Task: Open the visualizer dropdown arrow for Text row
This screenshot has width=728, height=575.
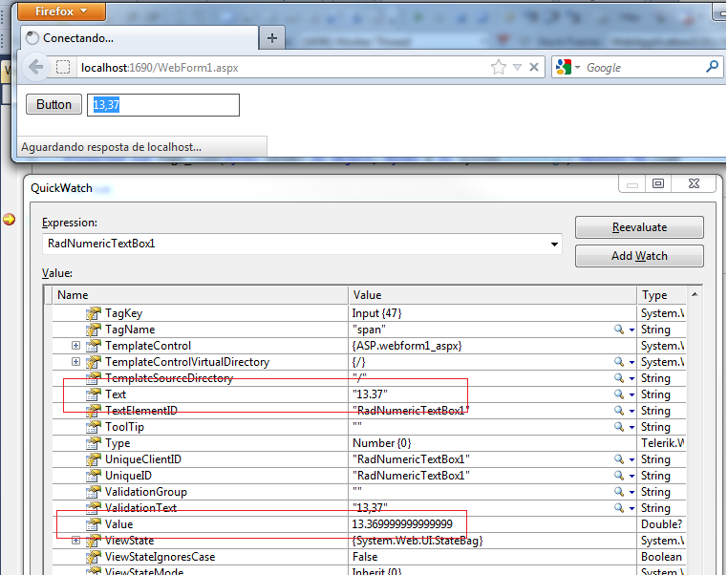Action: pos(632,394)
